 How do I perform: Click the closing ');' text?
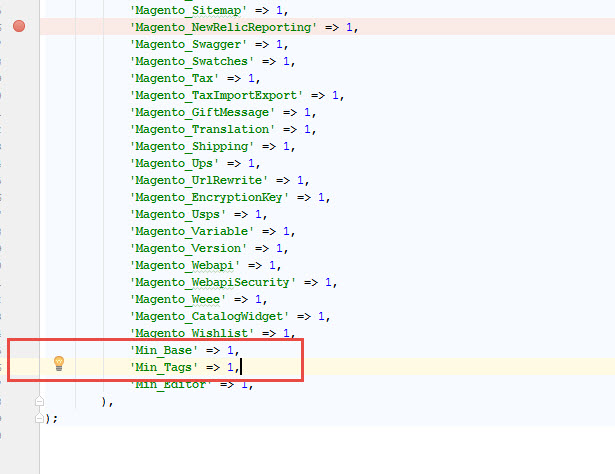coord(51,418)
